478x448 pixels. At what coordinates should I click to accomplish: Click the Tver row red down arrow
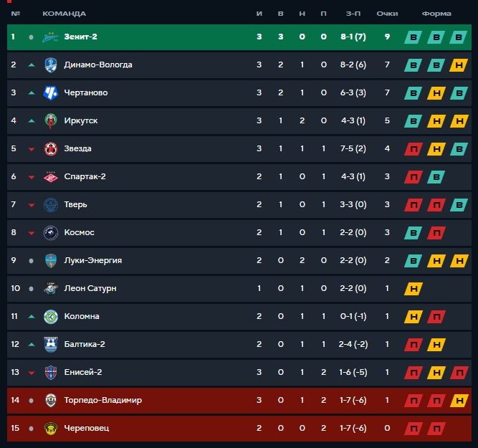(x=31, y=205)
